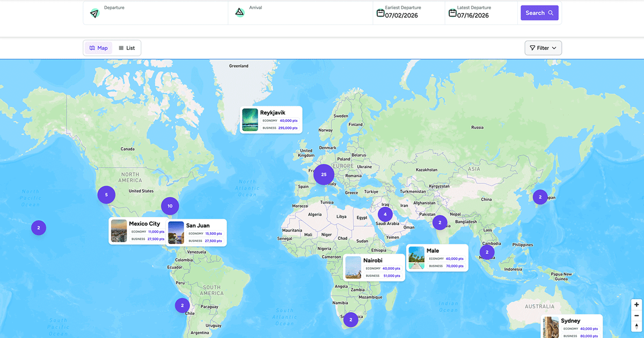
Task: Click Mexico City economy 11,000 pts
Action: click(156, 232)
